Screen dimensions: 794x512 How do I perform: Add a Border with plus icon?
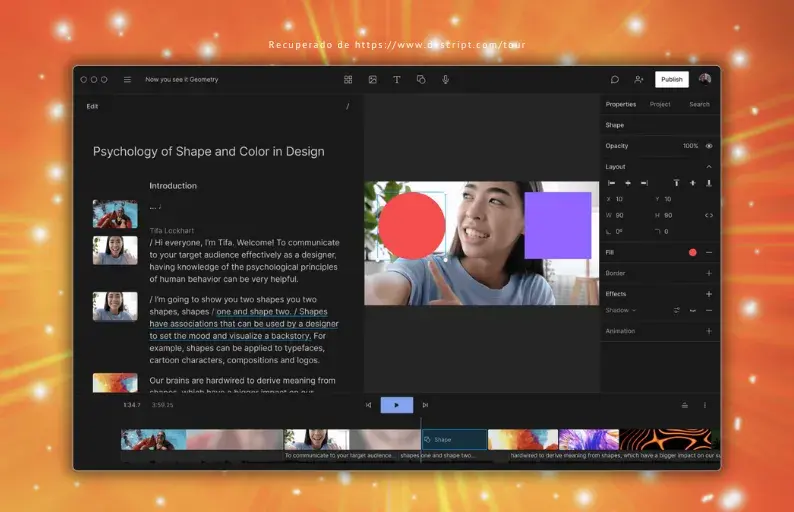click(709, 273)
